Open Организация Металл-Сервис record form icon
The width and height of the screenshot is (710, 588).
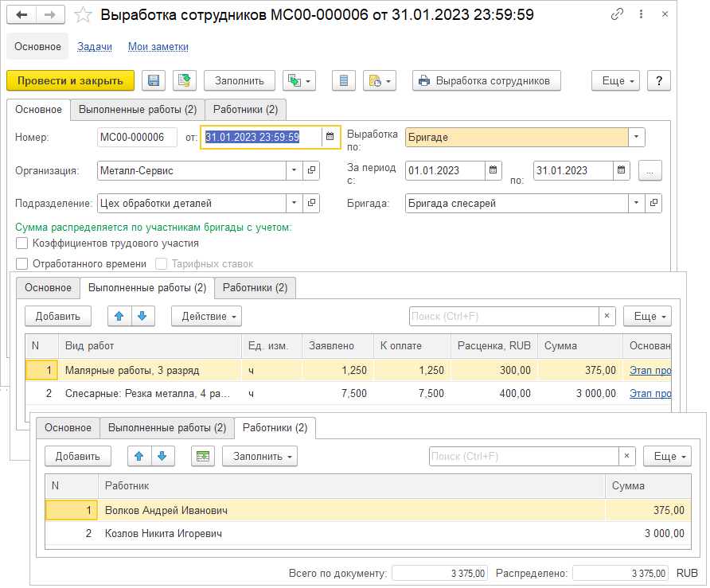[311, 170]
